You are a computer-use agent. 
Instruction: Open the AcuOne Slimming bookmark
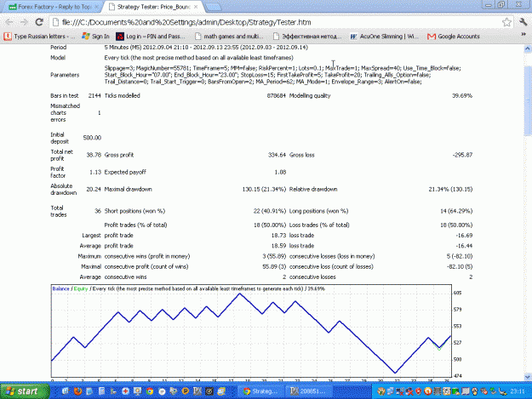point(385,37)
